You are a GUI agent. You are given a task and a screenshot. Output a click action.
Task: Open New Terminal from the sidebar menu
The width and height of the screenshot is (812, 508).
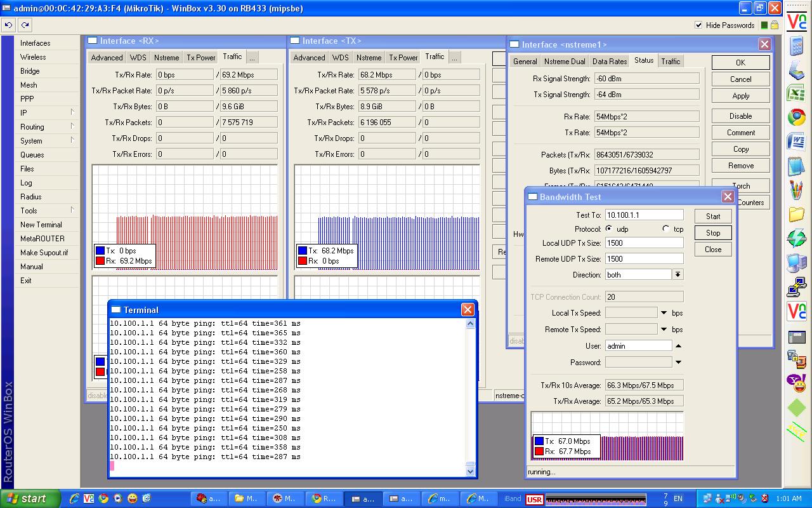point(41,225)
